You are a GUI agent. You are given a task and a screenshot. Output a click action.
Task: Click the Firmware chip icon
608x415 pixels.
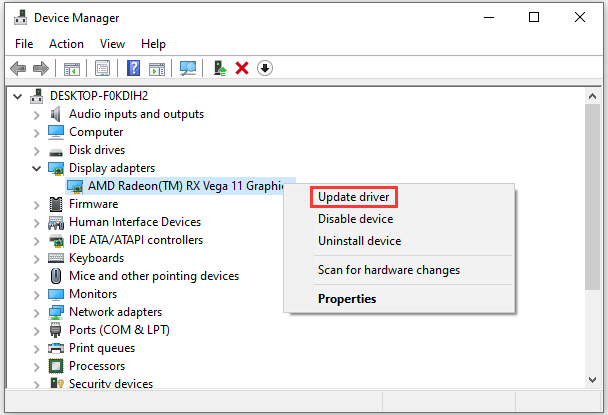point(56,204)
